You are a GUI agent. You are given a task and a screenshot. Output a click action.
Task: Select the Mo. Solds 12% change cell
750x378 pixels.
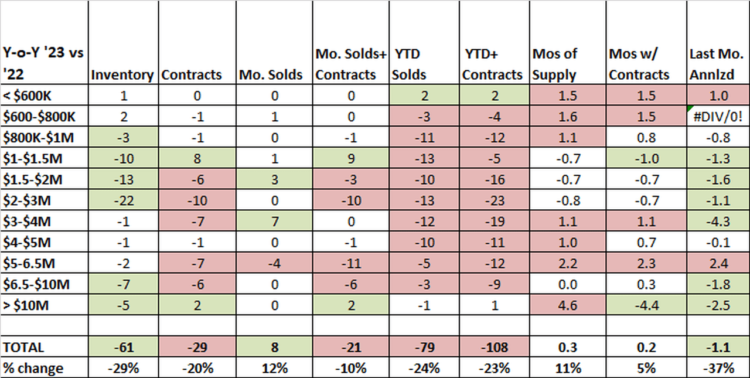pyautogui.click(x=274, y=368)
